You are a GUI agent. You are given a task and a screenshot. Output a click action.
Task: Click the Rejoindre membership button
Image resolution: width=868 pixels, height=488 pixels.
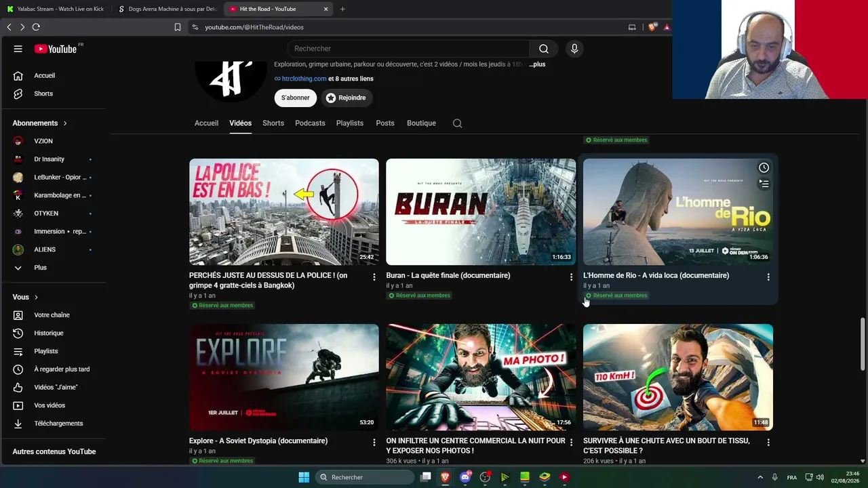(x=346, y=98)
